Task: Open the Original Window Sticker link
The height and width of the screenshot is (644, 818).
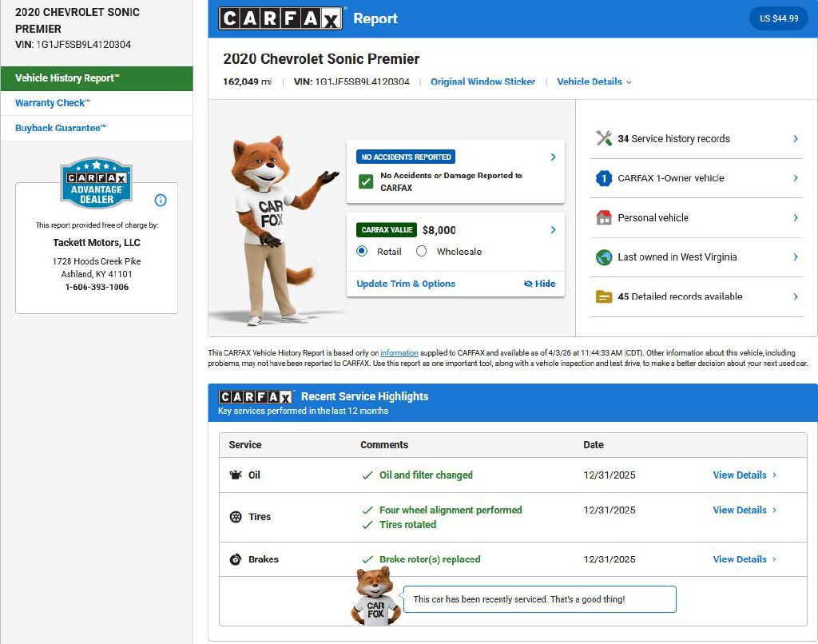Action: 482,81
